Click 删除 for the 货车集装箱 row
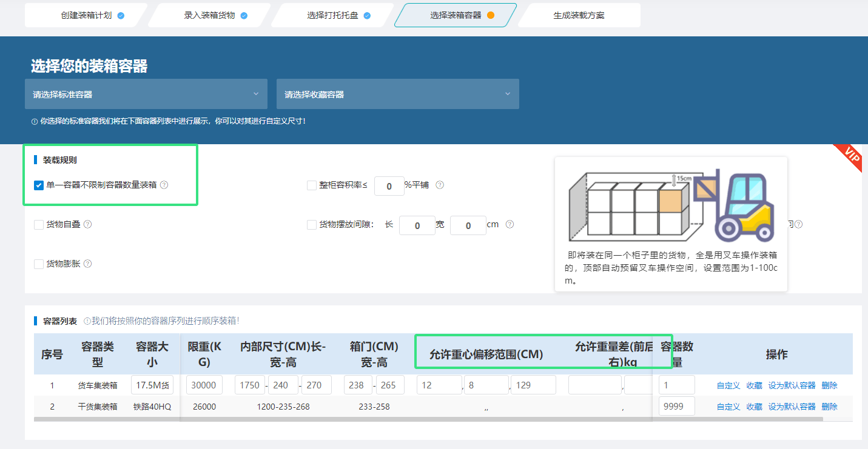This screenshot has height=449, width=868. (830, 385)
